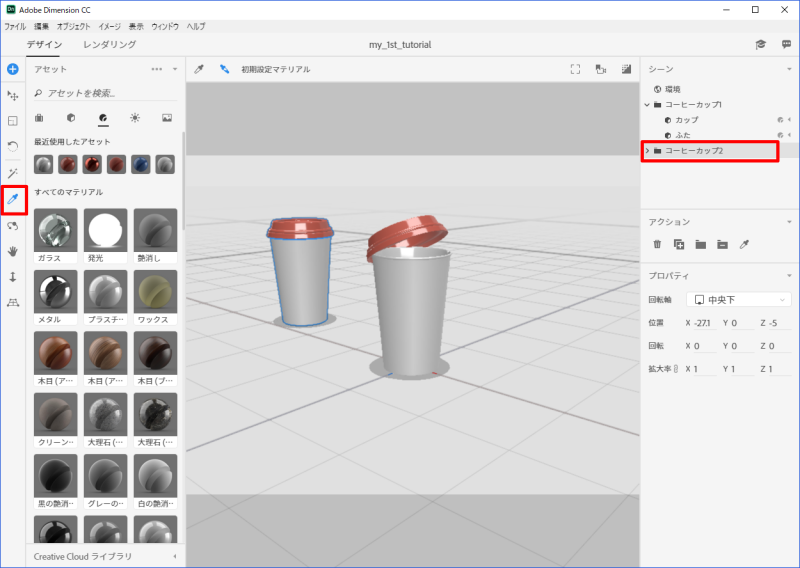The width and height of the screenshot is (800, 568).
Task: Select the Orbit camera tool
Action: click(x=13, y=226)
